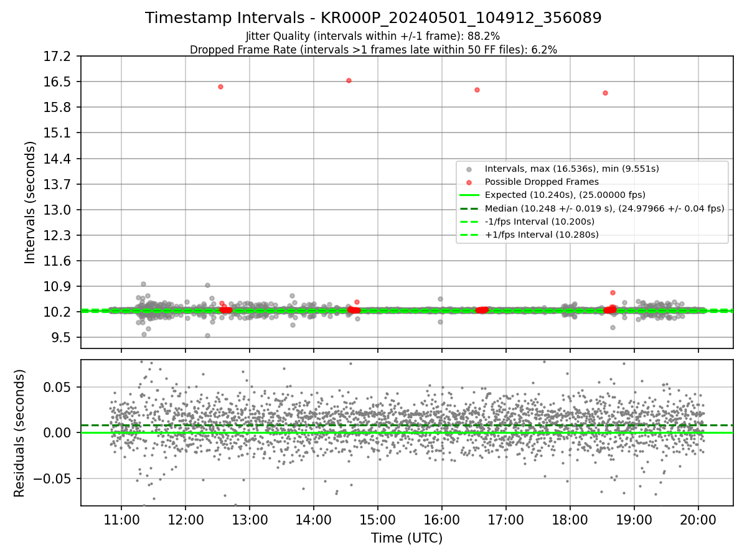Screen dimensions: 747x560
Task: Click the plot title "Timestamp Intervals - KR000P_20240501_104912_356089"
Action: 374,18
